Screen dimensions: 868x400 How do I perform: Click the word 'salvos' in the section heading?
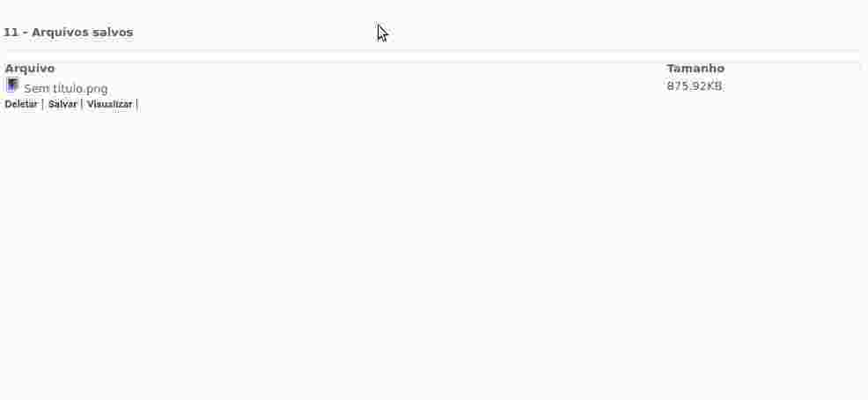tap(114, 32)
